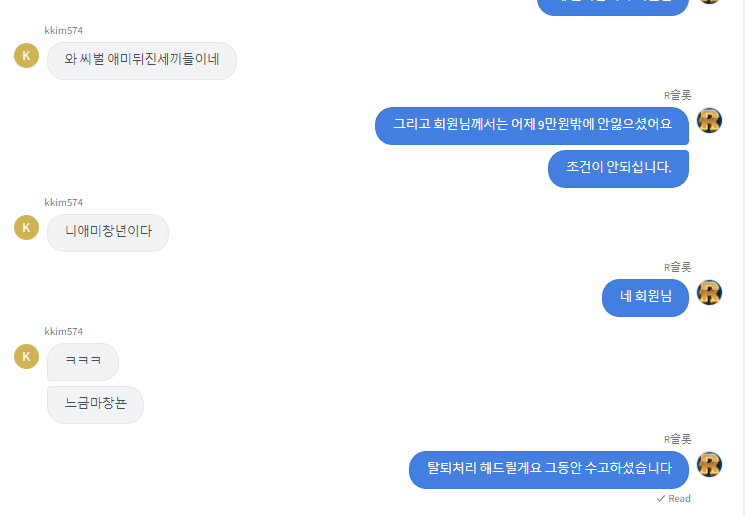Select the 조건이 안되십니다. message bubble
745x516 pixels.
pyautogui.click(x=618, y=169)
